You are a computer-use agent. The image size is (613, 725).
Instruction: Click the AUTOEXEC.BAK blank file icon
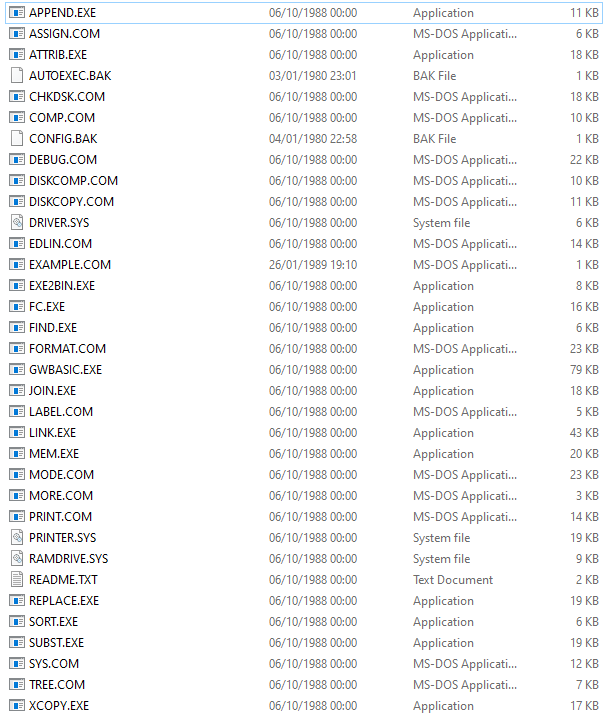[17, 76]
